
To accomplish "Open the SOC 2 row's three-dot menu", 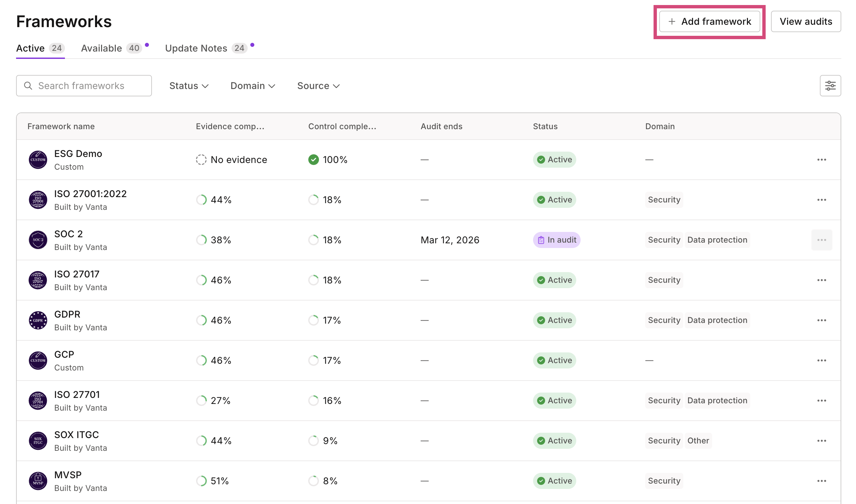I will coord(821,240).
